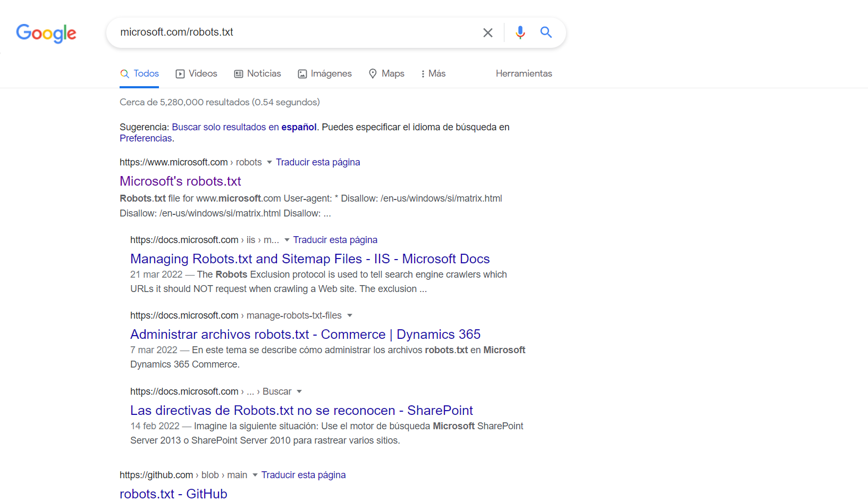Open 'Managing Robots.txt and Sitemap Files' result

[x=310, y=259]
